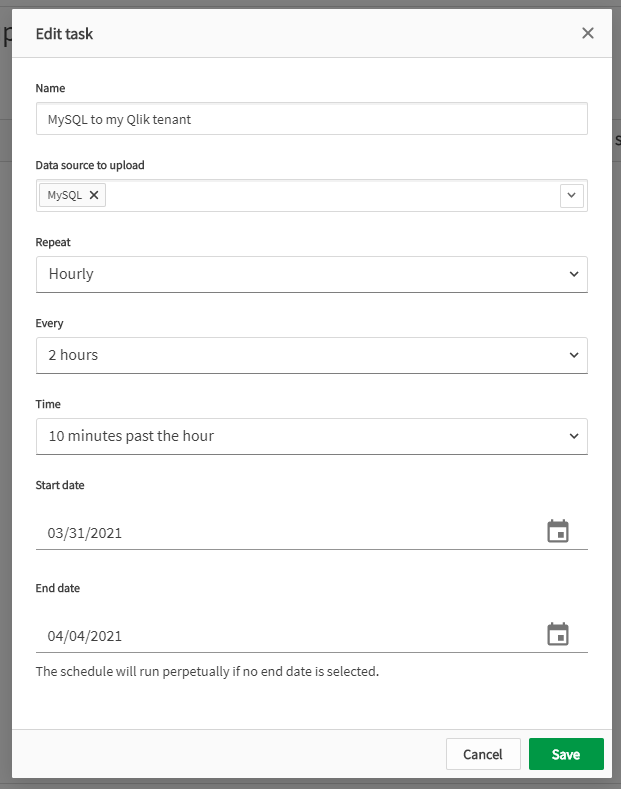Screen dimensions: 621x789
Task: Close the Edit task dialog
Action: (588, 33)
